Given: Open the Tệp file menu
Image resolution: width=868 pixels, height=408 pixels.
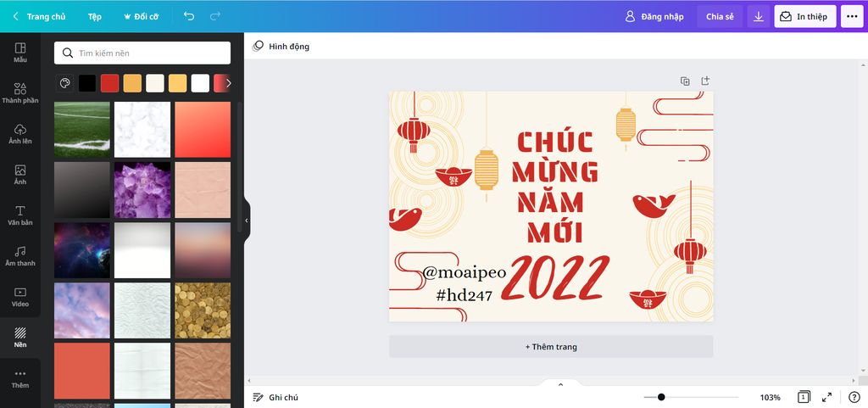Looking at the screenshot, I should coord(95,17).
